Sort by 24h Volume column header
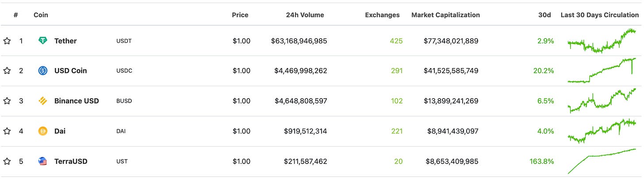Viewport: 644px width, 179px height. [305, 15]
